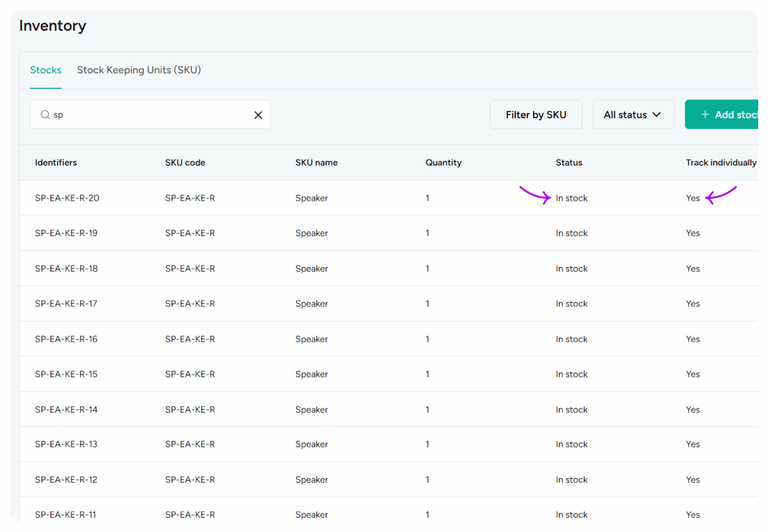
Task: Click the Inventory page heading
Action: click(x=53, y=26)
